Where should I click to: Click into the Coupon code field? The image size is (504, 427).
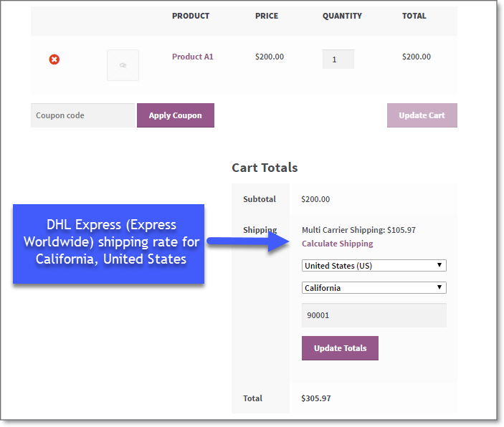pyautogui.click(x=82, y=115)
